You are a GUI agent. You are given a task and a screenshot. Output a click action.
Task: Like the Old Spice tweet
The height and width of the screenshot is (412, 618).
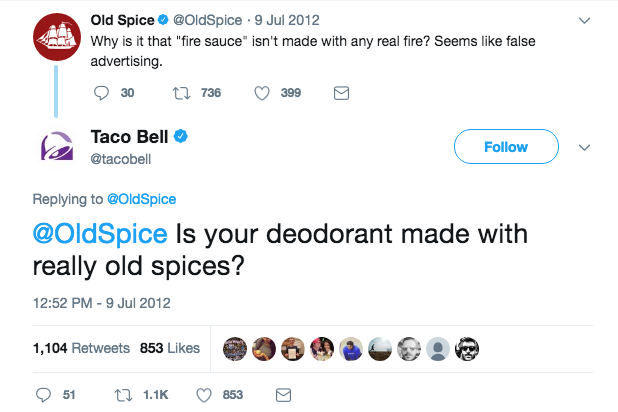click(265, 93)
